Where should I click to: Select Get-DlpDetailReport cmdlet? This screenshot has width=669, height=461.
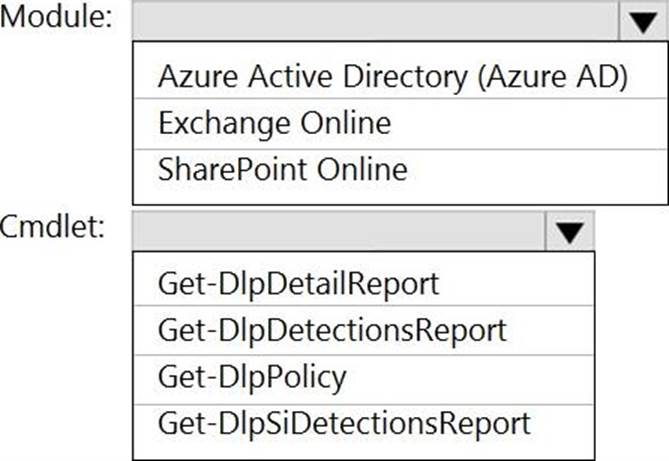pyautogui.click(x=298, y=284)
